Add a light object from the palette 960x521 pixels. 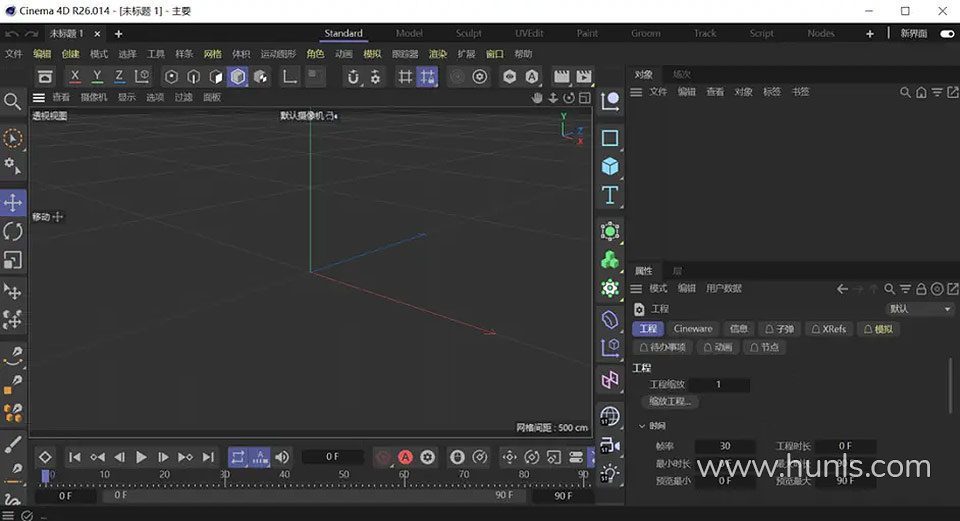coord(610,471)
